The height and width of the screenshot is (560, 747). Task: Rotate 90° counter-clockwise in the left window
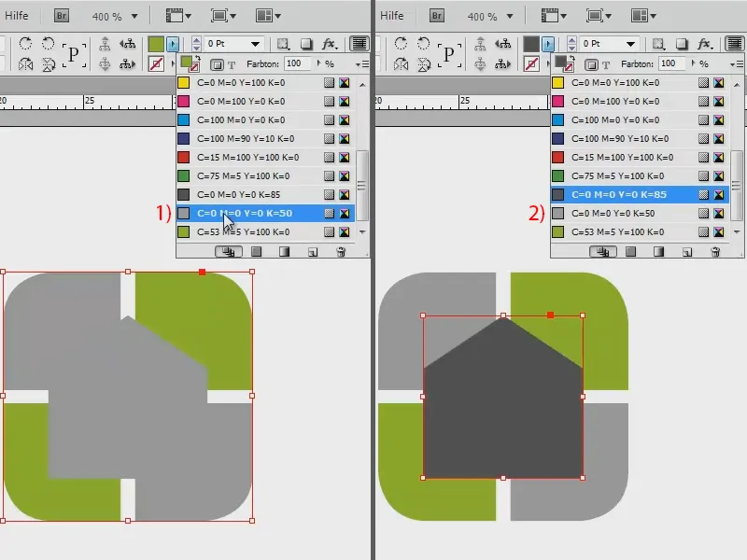(48, 44)
